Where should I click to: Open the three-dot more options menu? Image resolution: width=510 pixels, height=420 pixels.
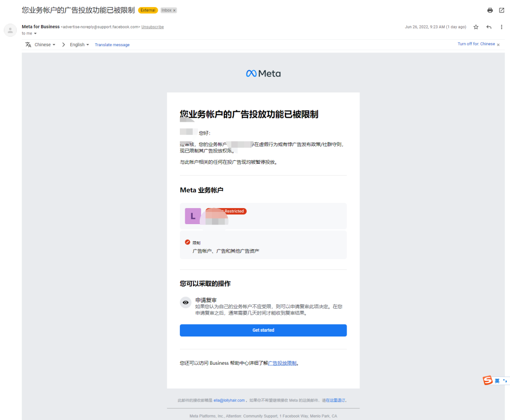coord(501,27)
